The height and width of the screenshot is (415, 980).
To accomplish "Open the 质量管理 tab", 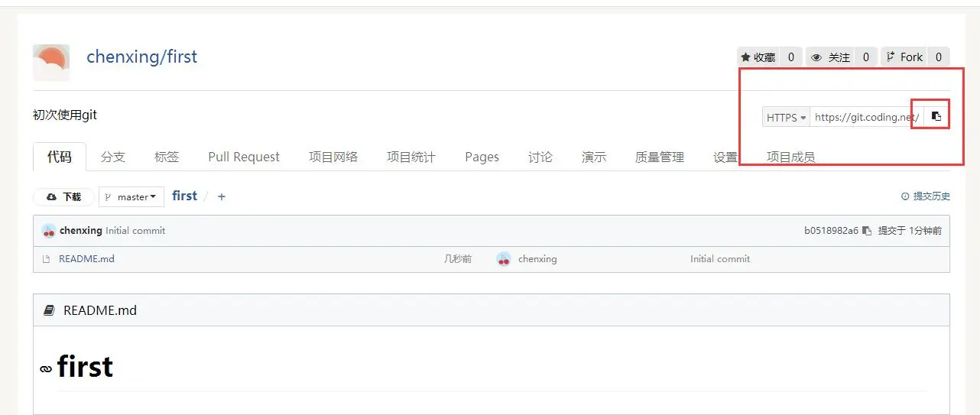I will pos(660,157).
